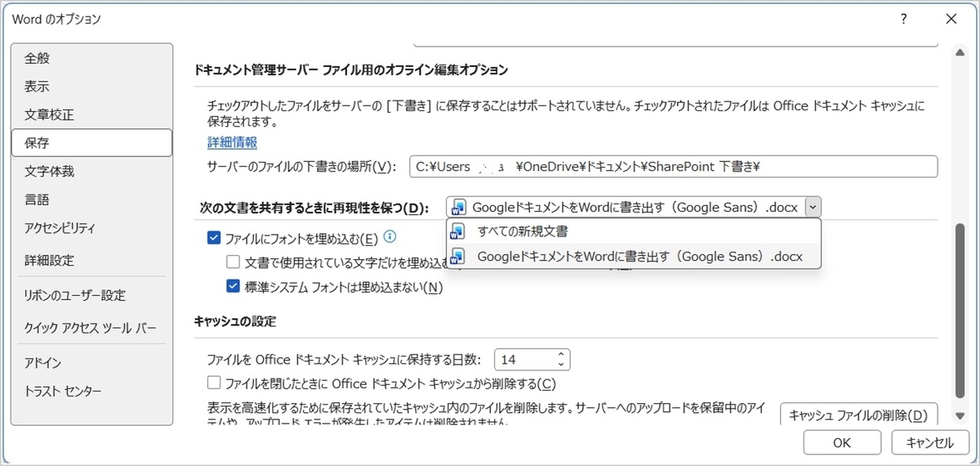This screenshot has height=466, width=980.
Task: Click the help question mark icon
Action: click(x=904, y=19)
